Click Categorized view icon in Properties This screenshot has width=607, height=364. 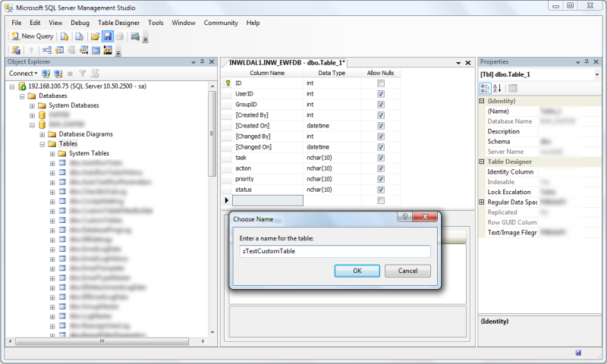(485, 88)
